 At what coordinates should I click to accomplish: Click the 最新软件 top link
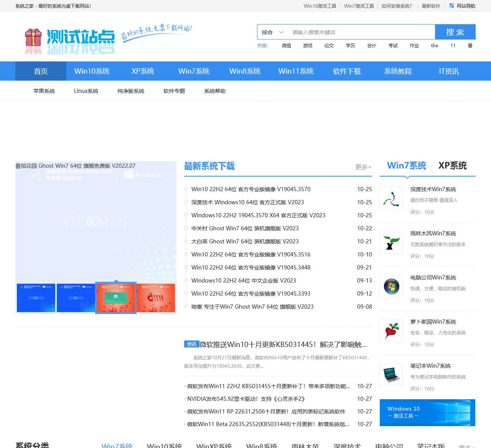tap(431, 6)
